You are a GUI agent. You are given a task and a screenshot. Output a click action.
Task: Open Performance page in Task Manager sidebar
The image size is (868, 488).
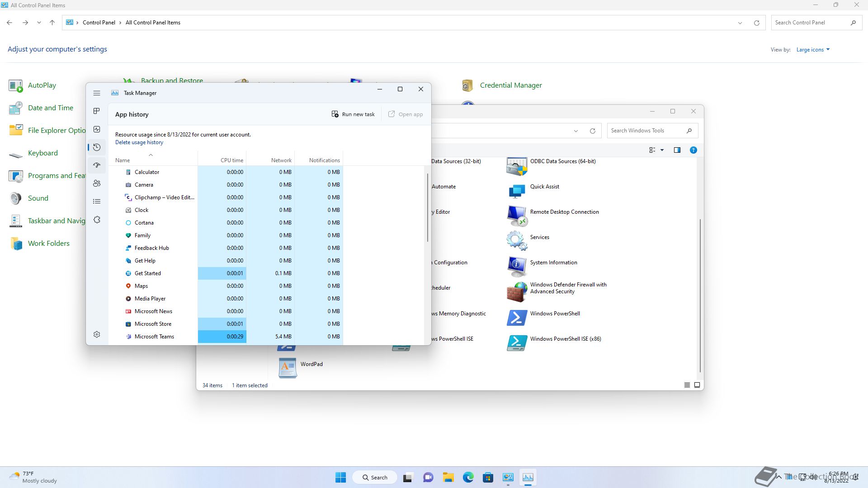point(97,129)
